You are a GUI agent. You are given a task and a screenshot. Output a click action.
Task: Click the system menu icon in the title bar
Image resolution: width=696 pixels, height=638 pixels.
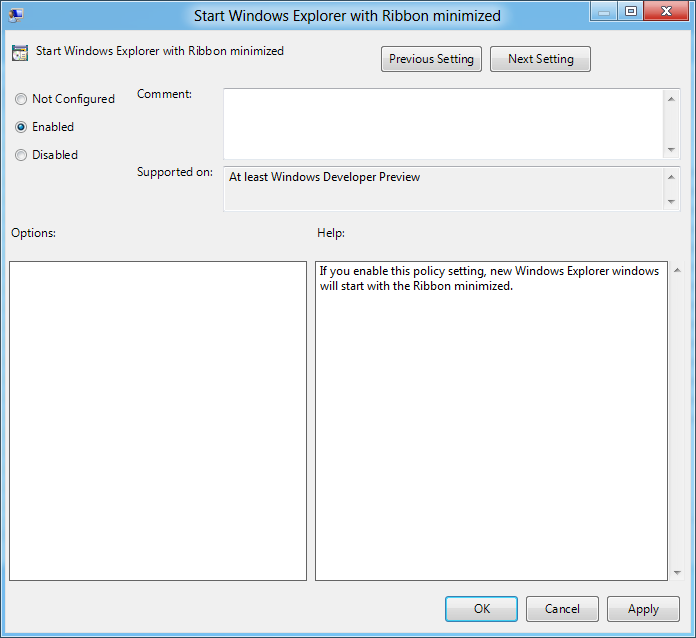pos(16,14)
